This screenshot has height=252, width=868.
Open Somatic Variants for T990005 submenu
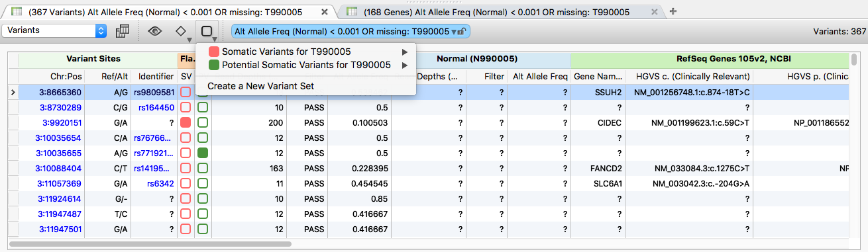click(305, 52)
